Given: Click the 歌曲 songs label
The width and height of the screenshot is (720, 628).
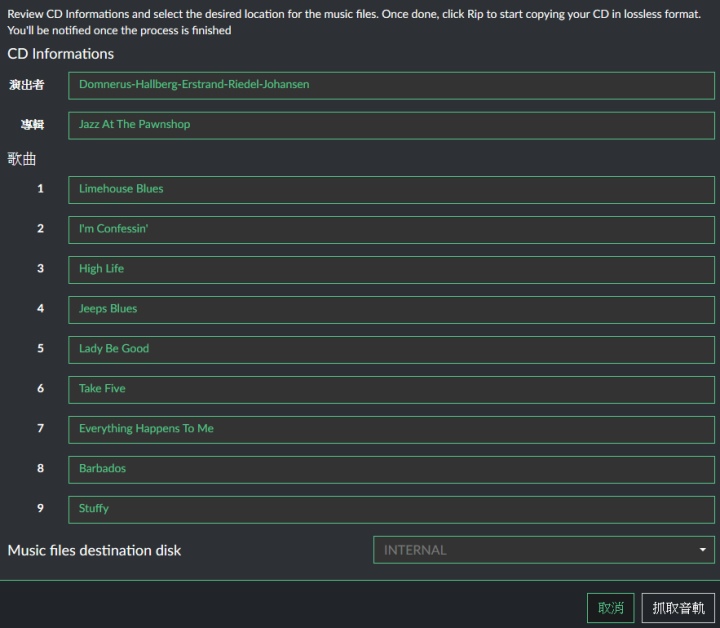Looking at the screenshot, I should coord(22,159).
